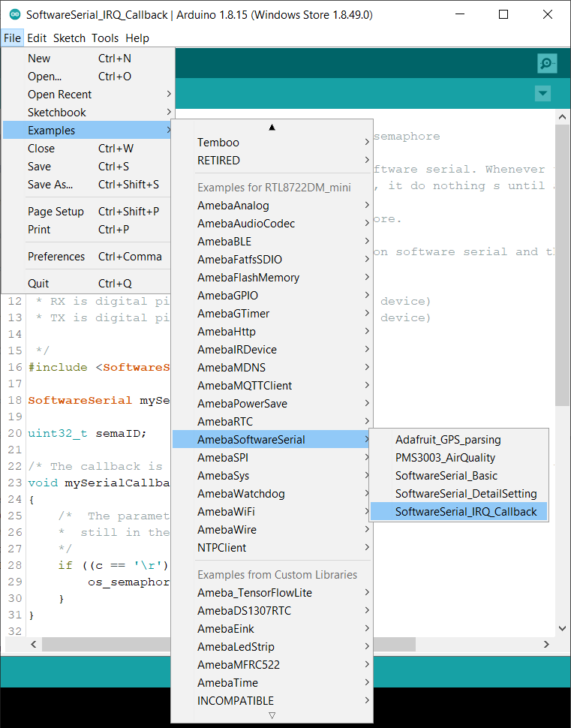Viewport: 571px width, 728px height.
Task: Open AmebaMQTTClient examples submenu
Action: 272,386
